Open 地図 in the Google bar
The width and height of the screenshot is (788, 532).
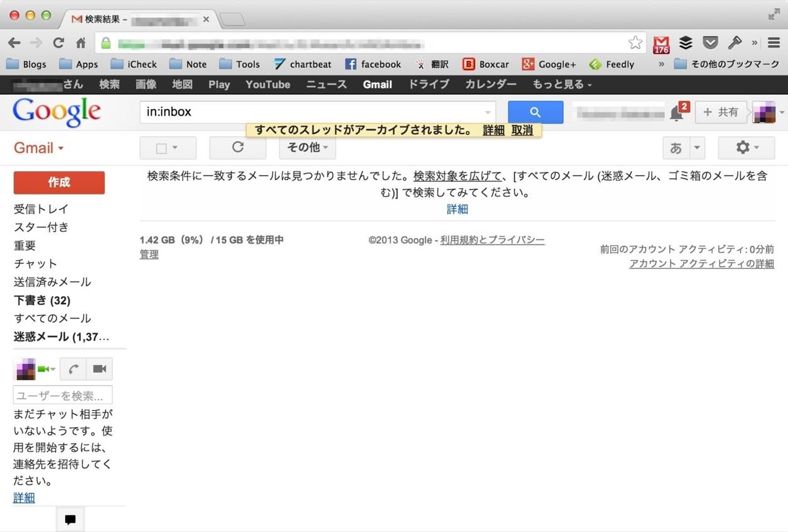183,84
